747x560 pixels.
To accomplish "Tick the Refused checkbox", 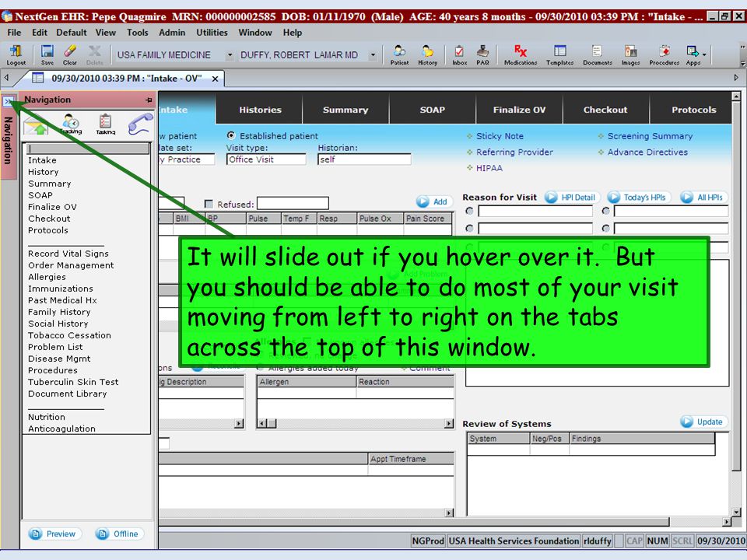I will pos(209,204).
